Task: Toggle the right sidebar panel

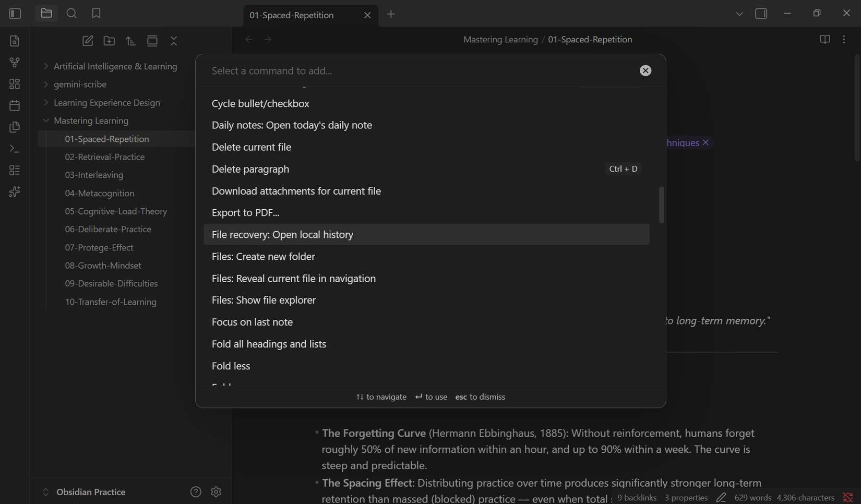Action: click(761, 13)
